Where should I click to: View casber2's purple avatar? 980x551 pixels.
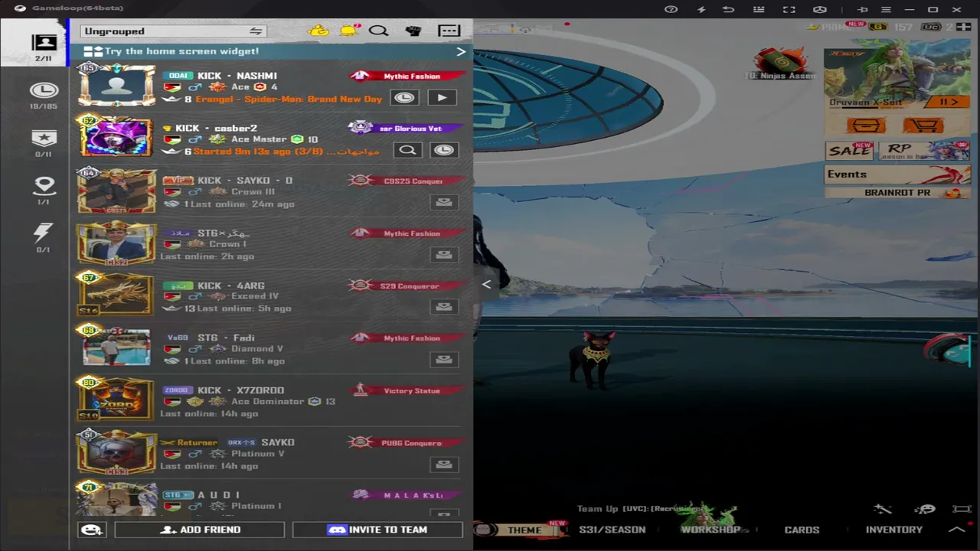click(116, 137)
